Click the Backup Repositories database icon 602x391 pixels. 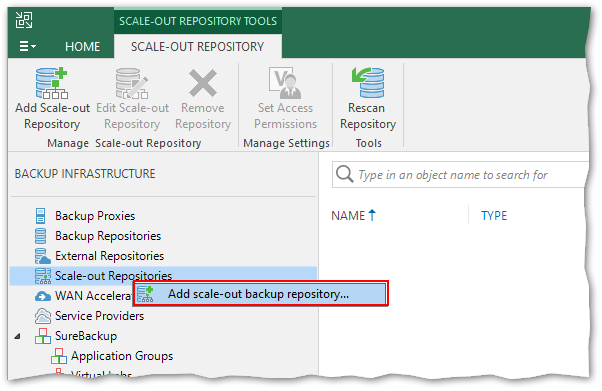(x=40, y=236)
